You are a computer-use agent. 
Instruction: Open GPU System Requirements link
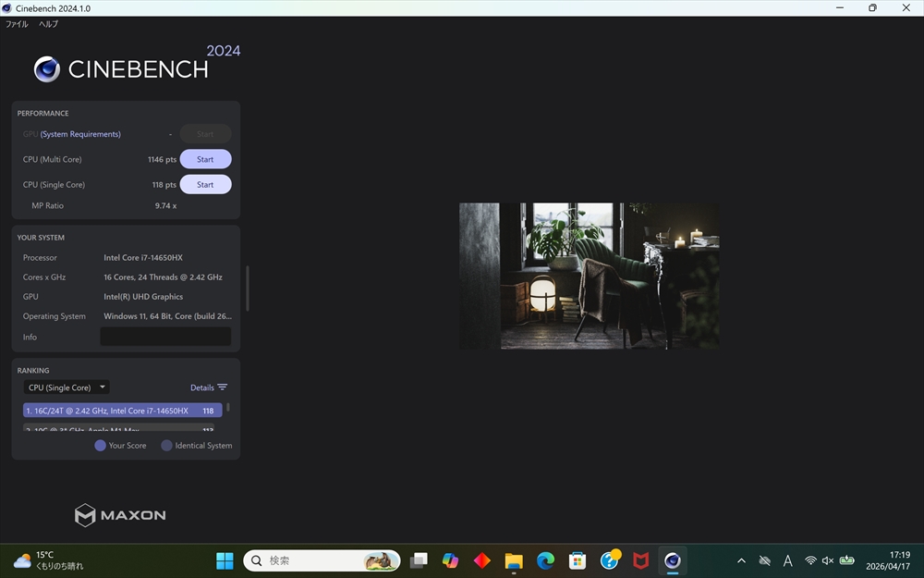80,134
